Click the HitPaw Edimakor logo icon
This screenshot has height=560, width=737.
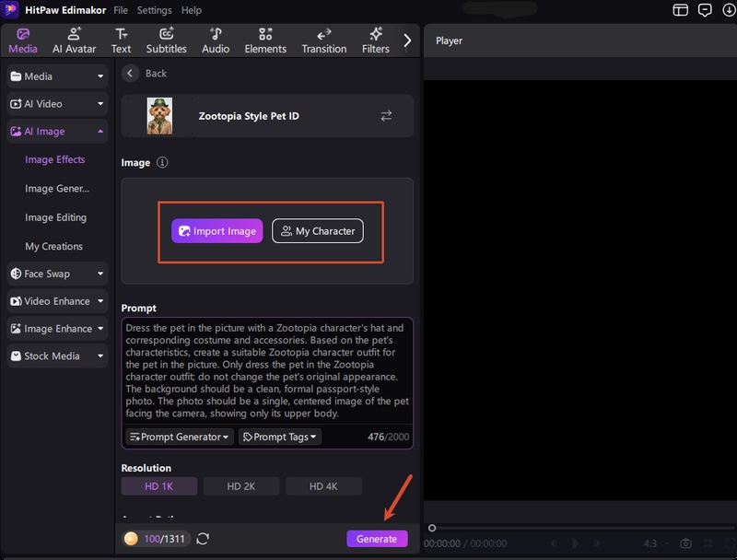point(10,9)
